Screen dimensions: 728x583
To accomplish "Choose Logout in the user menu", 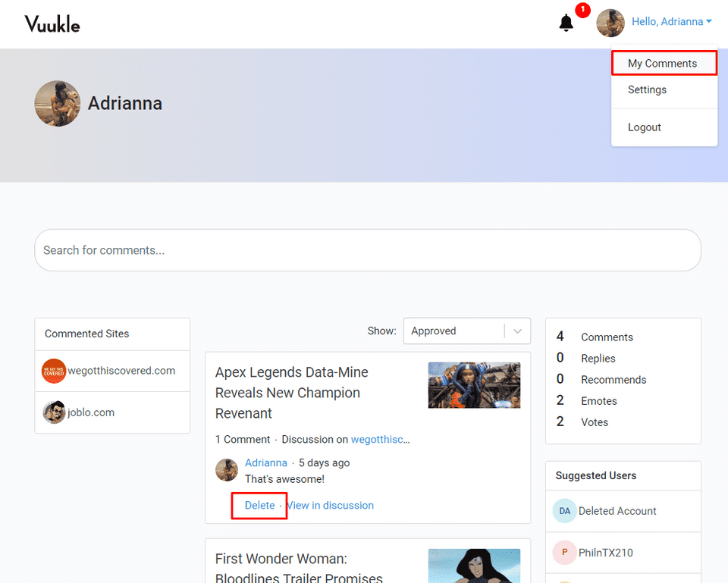I will 645,127.
